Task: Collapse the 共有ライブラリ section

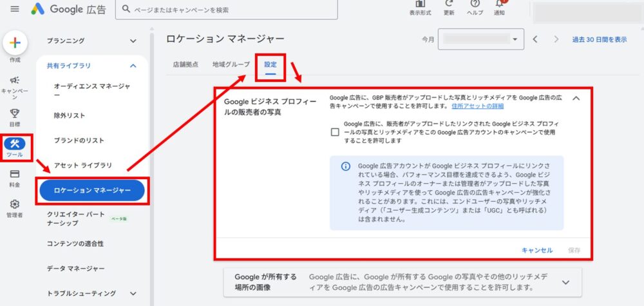Action: (x=133, y=66)
